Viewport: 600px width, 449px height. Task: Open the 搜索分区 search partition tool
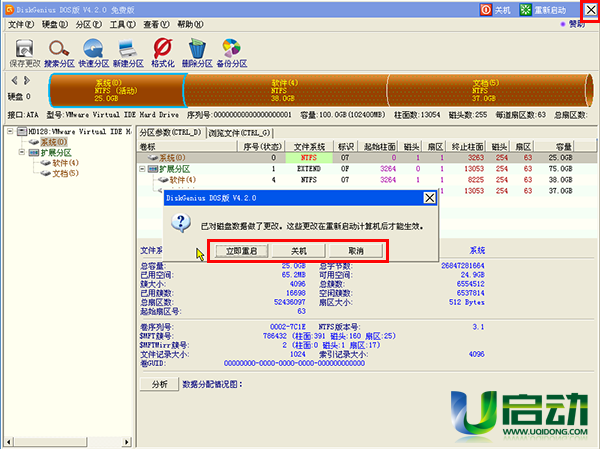(59, 53)
